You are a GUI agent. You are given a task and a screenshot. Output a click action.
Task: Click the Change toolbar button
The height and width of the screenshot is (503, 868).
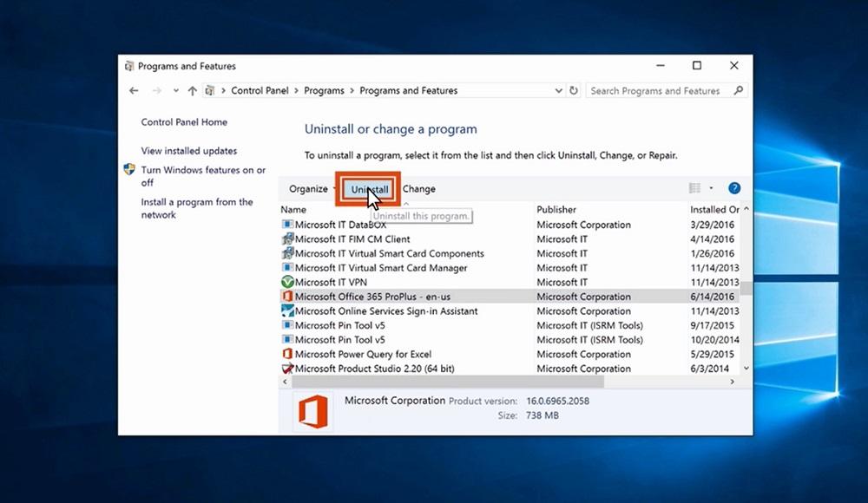(x=419, y=189)
